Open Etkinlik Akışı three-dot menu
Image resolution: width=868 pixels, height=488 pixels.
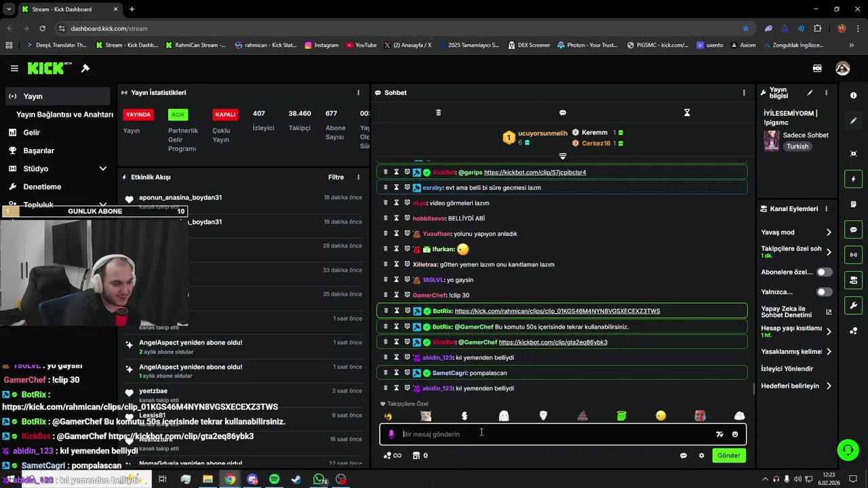click(359, 178)
